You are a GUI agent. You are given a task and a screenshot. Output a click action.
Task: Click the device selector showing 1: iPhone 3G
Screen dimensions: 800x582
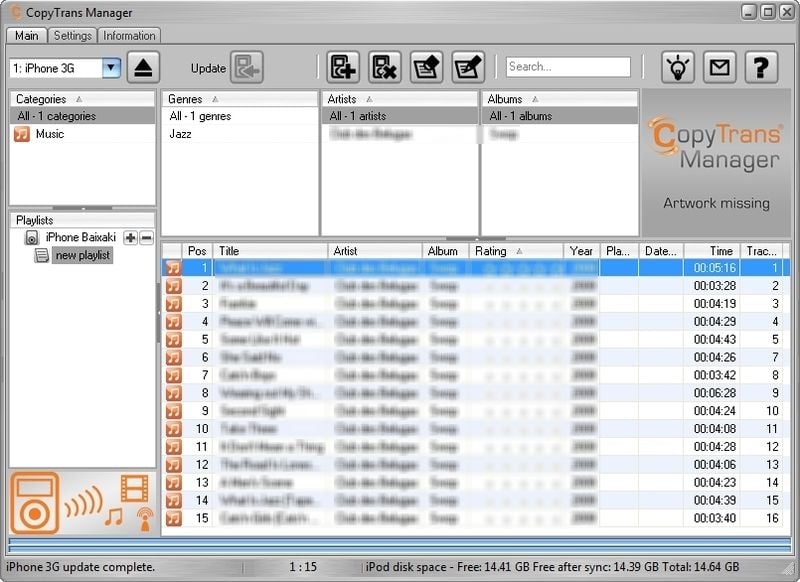coord(65,68)
